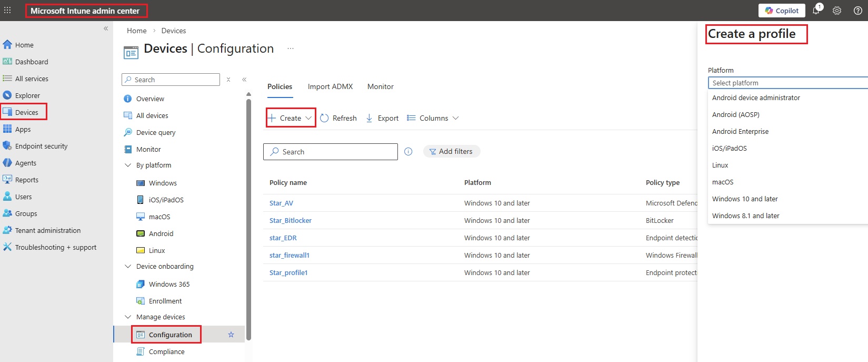Click the Copilot button

[x=782, y=11]
